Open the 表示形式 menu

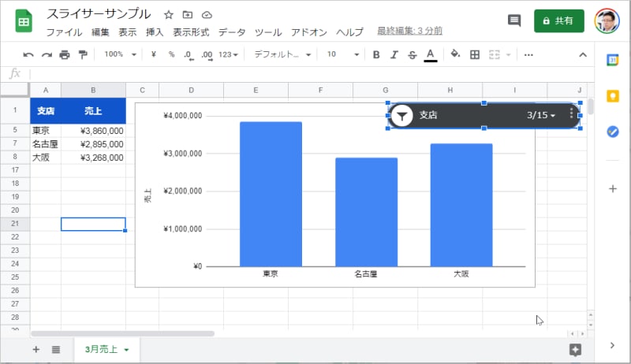click(191, 32)
